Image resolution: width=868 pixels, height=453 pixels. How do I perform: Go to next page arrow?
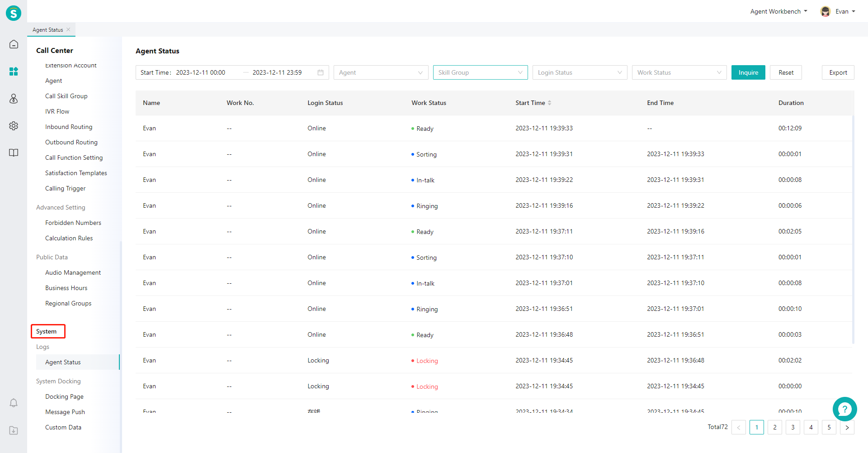(x=847, y=427)
